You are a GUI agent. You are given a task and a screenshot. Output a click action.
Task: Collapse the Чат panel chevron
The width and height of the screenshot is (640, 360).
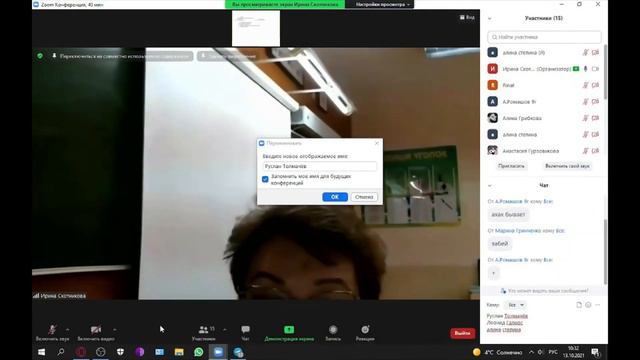489,186
